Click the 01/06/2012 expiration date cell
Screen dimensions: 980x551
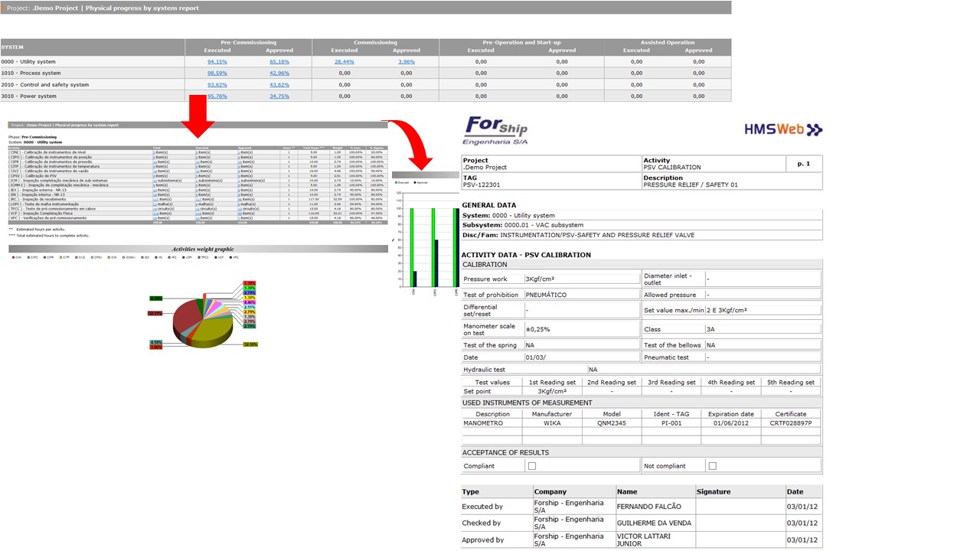[733, 422]
